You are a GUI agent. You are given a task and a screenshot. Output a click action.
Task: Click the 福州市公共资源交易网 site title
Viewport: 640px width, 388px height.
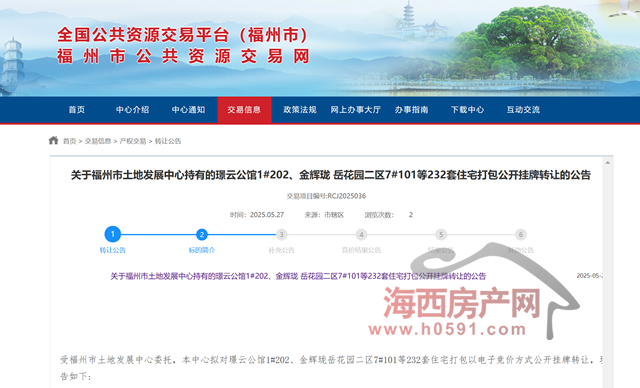pyautogui.click(x=183, y=56)
